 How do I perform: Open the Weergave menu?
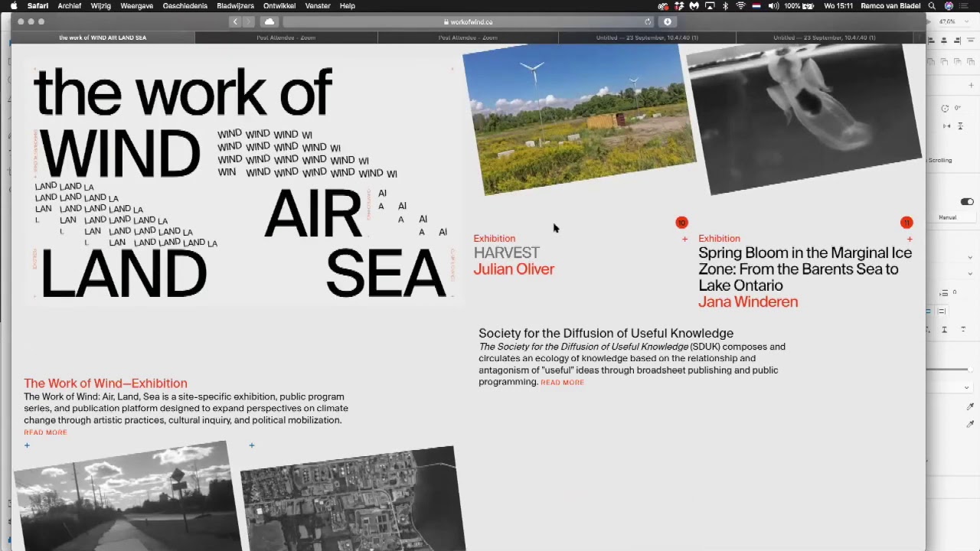pyautogui.click(x=136, y=5)
